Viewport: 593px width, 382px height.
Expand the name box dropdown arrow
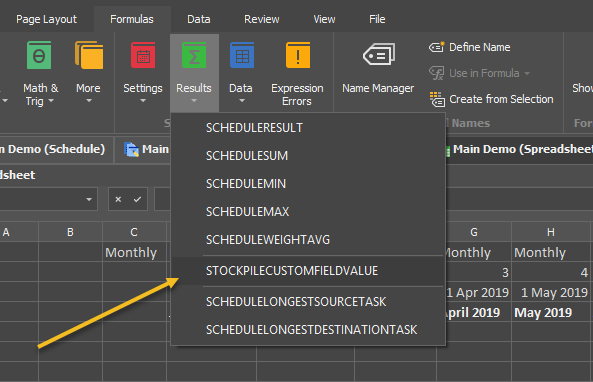89,199
